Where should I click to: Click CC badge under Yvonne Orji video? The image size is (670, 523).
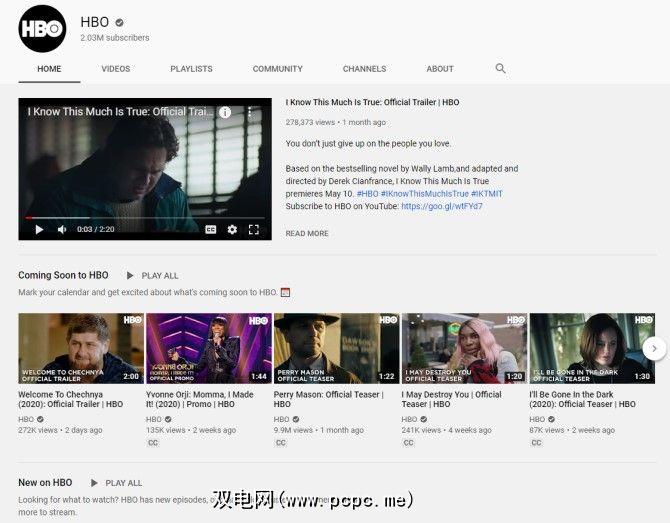[x=153, y=443]
